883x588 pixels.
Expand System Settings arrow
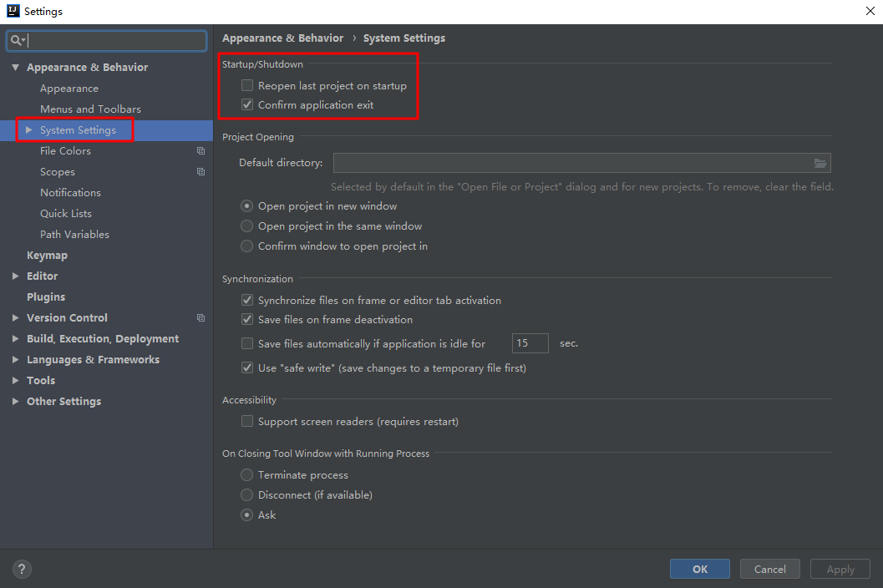point(28,130)
